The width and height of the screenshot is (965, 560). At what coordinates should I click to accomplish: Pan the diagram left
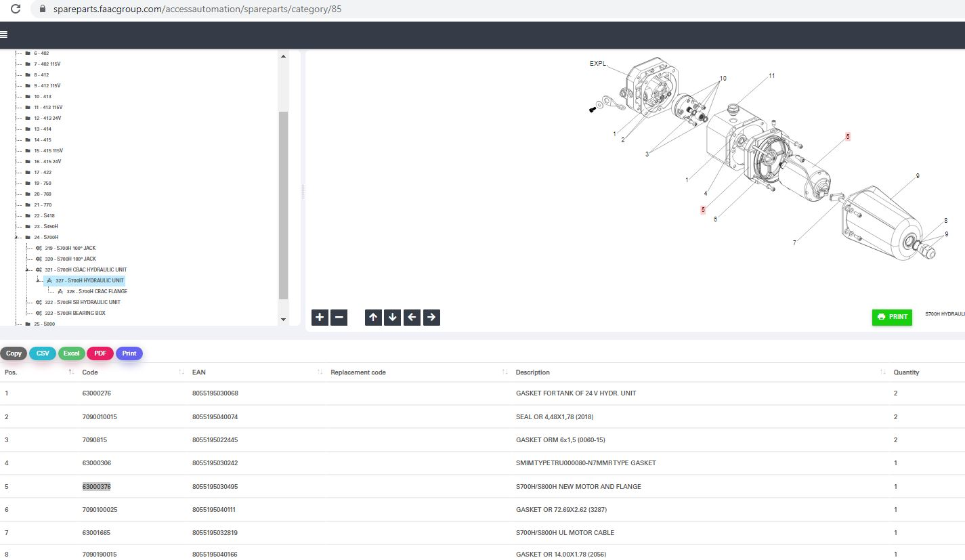[412, 317]
